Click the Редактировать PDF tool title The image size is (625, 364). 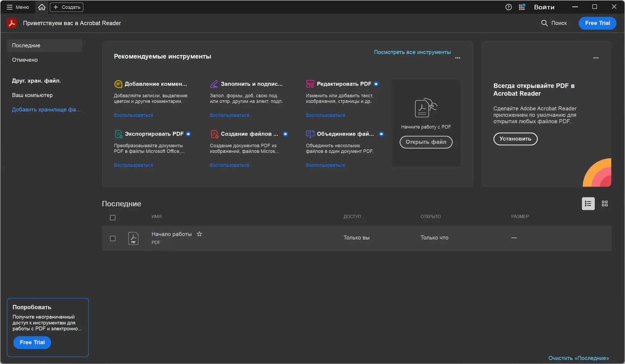[x=344, y=84]
